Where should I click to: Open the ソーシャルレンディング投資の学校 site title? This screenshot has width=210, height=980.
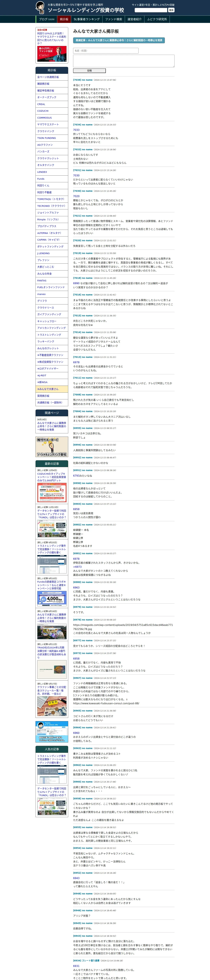click(x=86, y=10)
